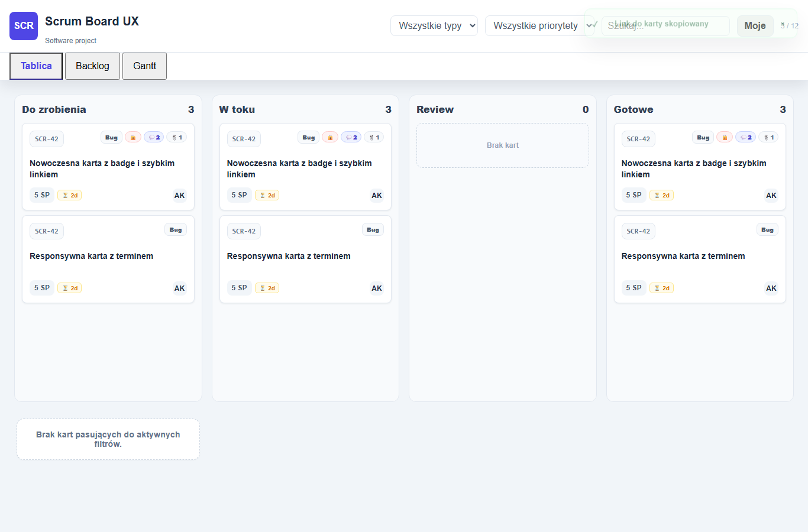Viewport: 808px width, 532px height.
Task: Open Responsywna karta z terminem in Do zrobienia
Action: [x=92, y=256]
